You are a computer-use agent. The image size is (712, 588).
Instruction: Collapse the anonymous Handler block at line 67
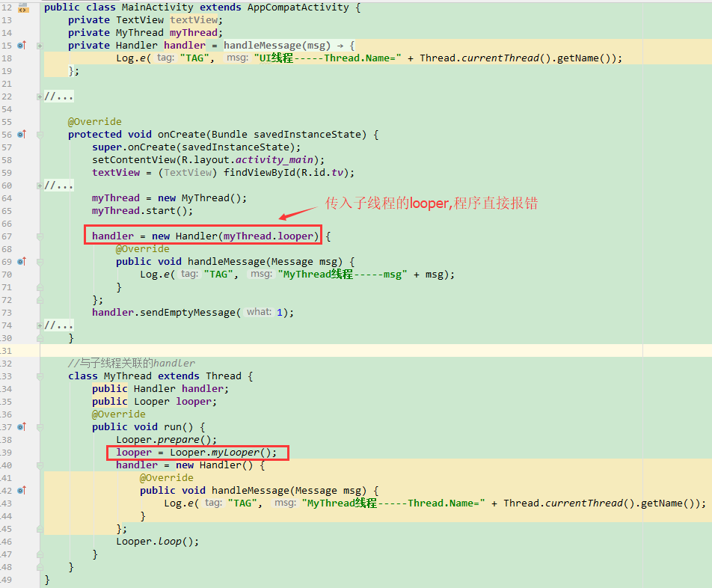40,236
